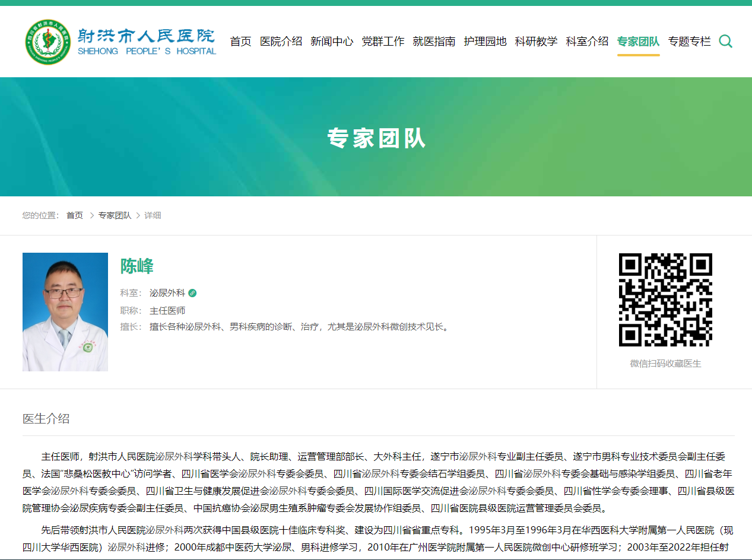Open the 医院介绍 menu item

[281, 42]
